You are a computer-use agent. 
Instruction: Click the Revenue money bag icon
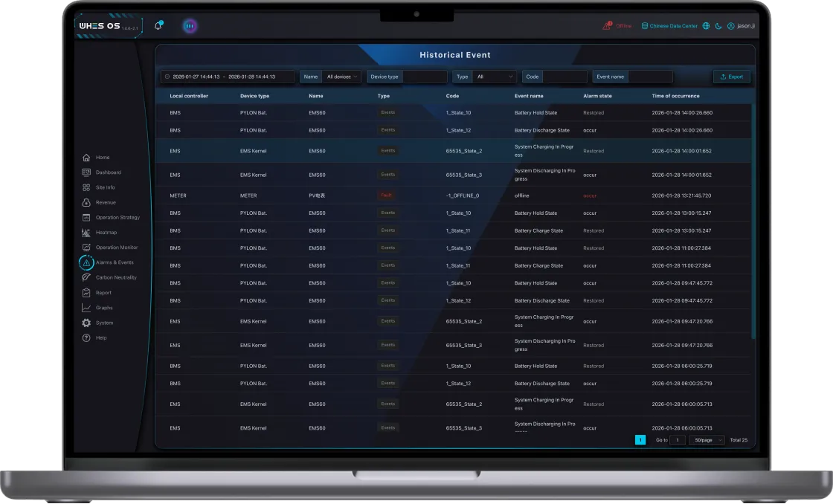pyautogui.click(x=86, y=202)
